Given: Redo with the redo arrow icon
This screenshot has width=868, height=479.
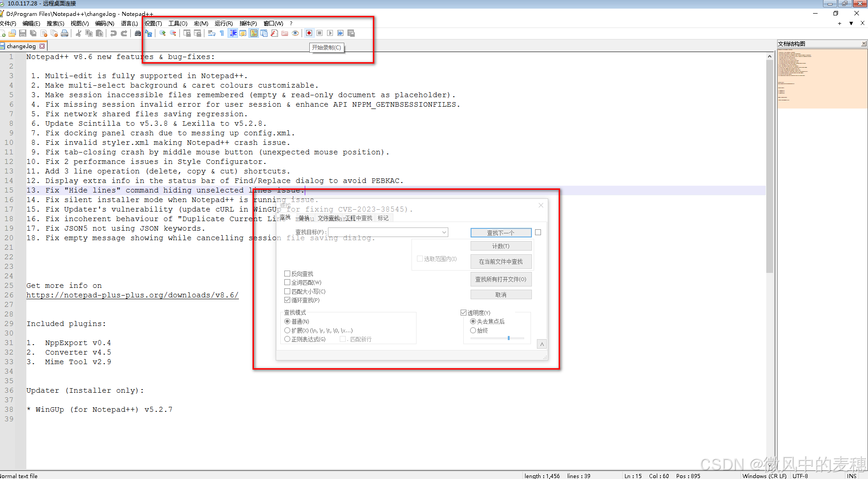Looking at the screenshot, I should click(124, 33).
